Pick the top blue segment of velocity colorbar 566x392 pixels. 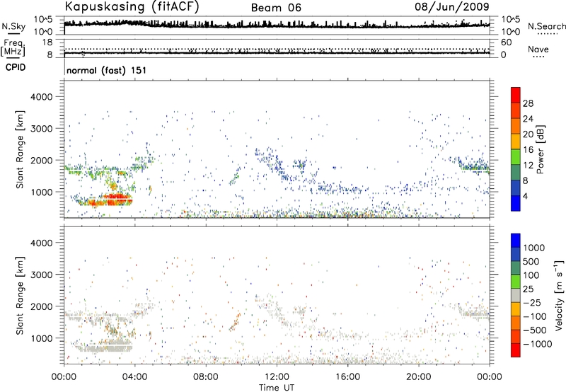point(516,241)
